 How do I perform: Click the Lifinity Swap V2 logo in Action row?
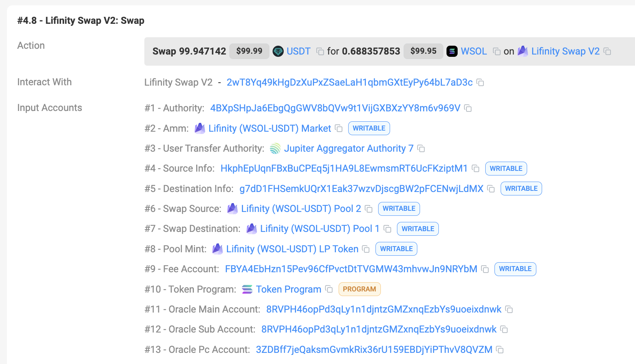[523, 51]
